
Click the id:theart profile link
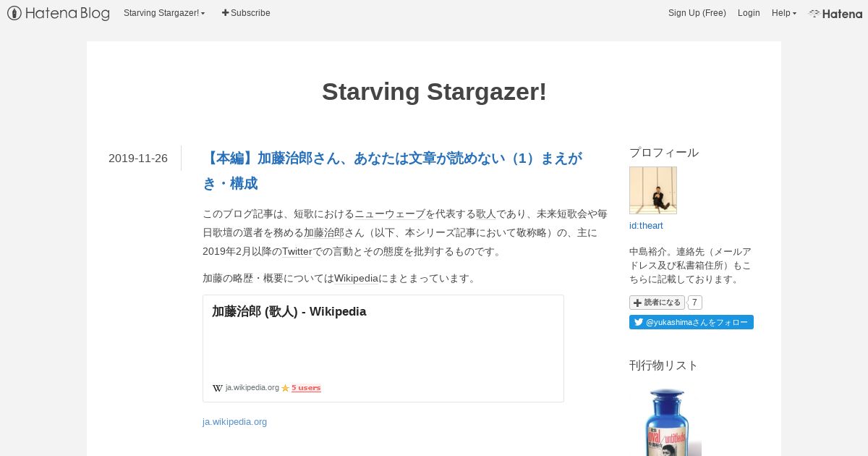[646, 226]
